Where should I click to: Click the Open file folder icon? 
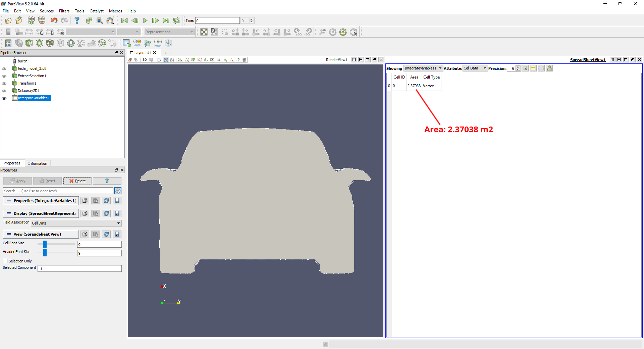pyautogui.click(x=8, y=21)
